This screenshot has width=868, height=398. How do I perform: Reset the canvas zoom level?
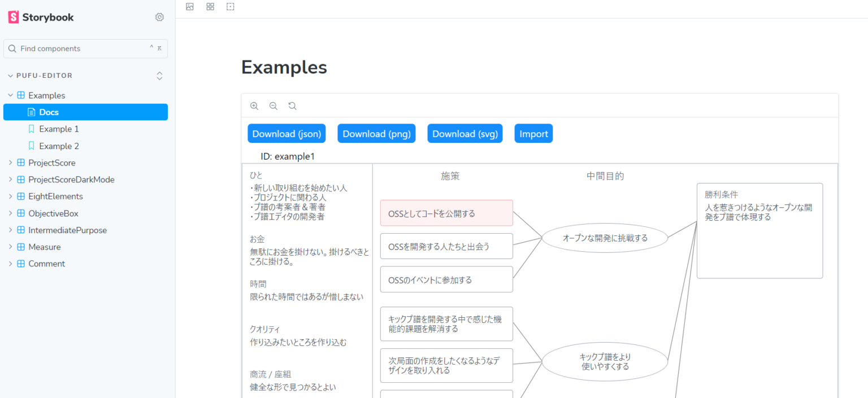292,106
